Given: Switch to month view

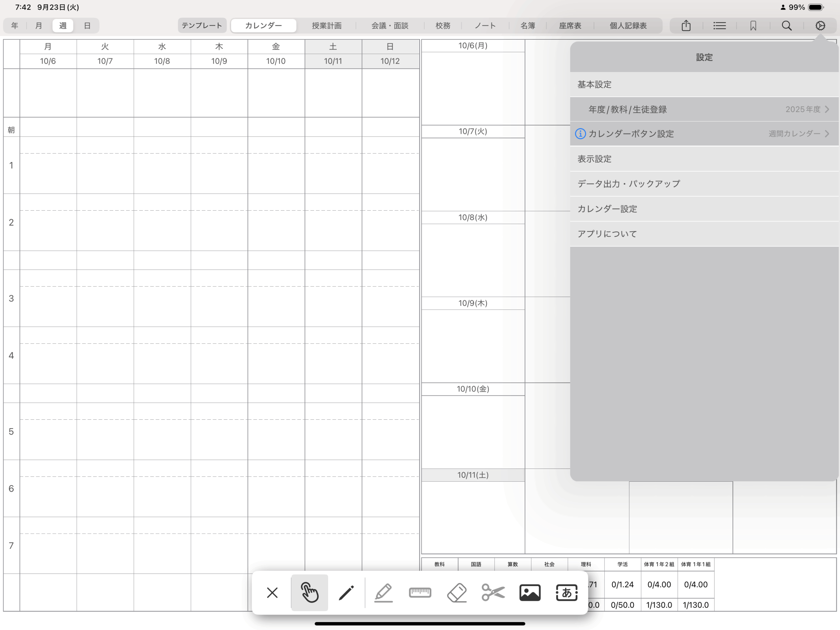Looking at the screenshot, I should pyautogui.click(x=39, y=26).
